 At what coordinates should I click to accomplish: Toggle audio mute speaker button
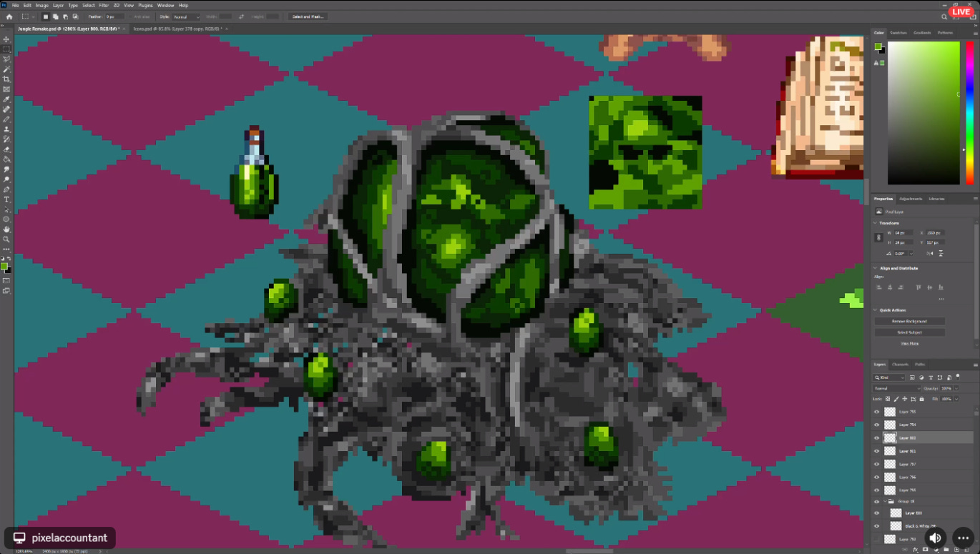click(x=936, y=538)
